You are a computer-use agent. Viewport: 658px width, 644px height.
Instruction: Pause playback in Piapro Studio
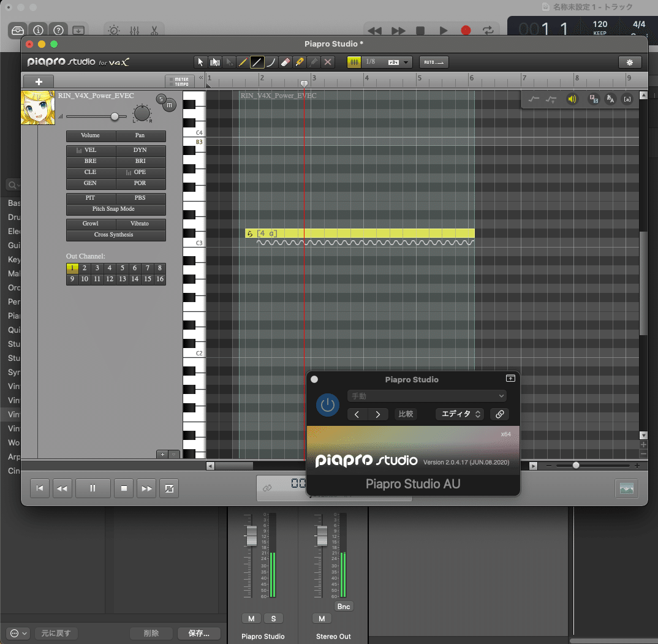[93, 488]
